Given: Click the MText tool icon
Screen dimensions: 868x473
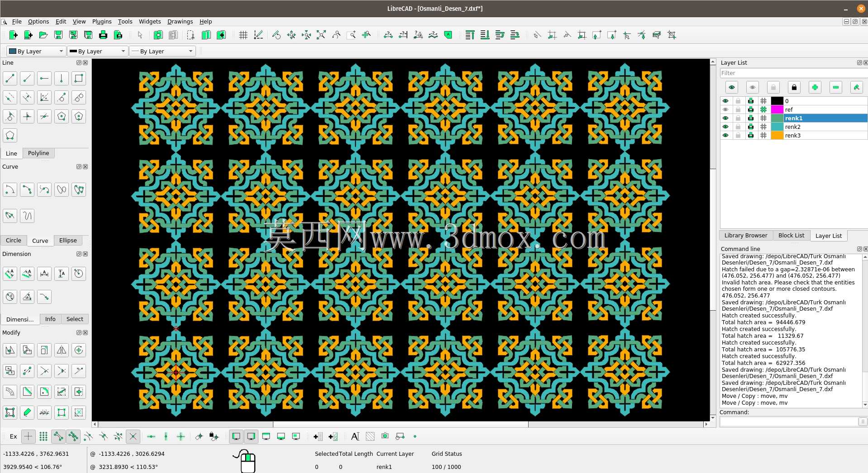Looking at the screenshot, I should point(355,436).
